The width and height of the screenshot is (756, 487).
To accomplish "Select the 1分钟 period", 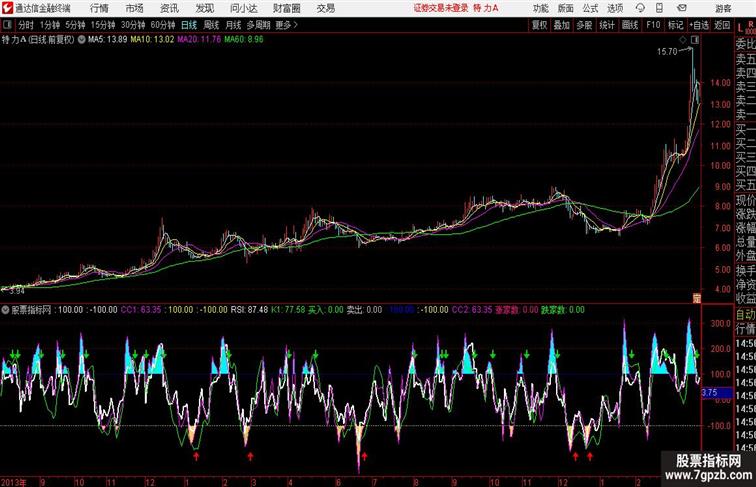I will [x=50, y=25].
